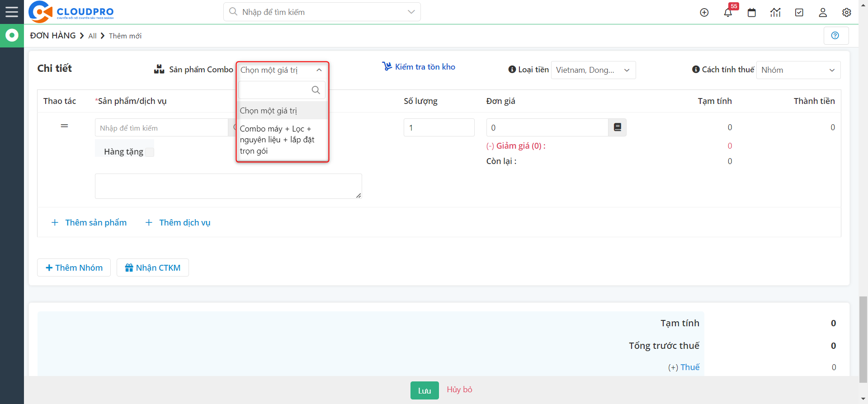Screen dimensions: 868x404
Task: Click the product description textarea
Action: [228, 186]
